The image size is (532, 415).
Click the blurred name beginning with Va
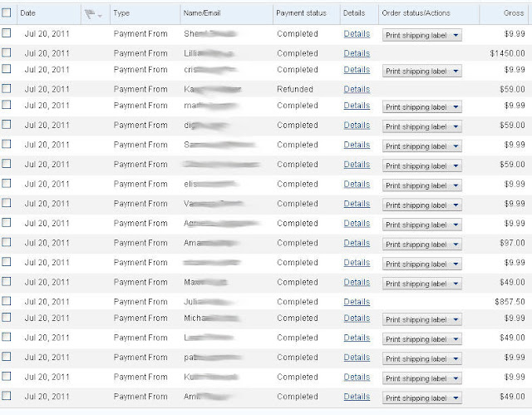coord(213,204)
